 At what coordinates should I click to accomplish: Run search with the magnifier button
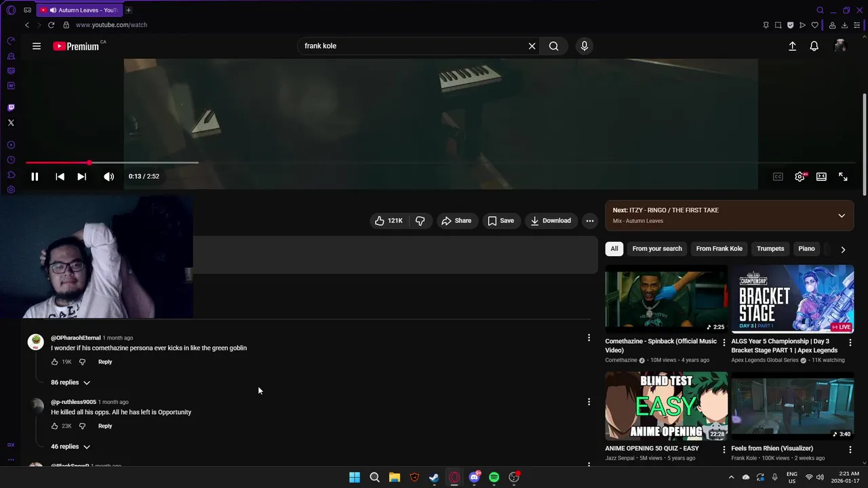pos(554,46)
